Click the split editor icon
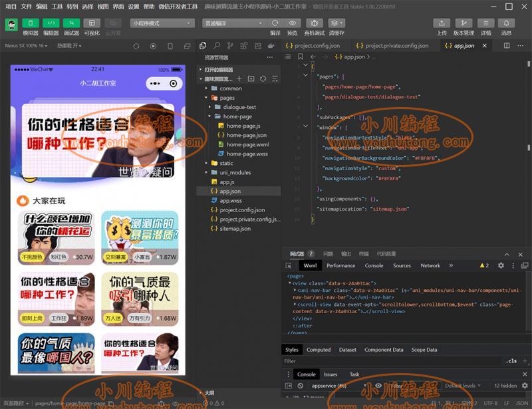The height and width of the screenshot is (409, 532). [x=507, y=45]
